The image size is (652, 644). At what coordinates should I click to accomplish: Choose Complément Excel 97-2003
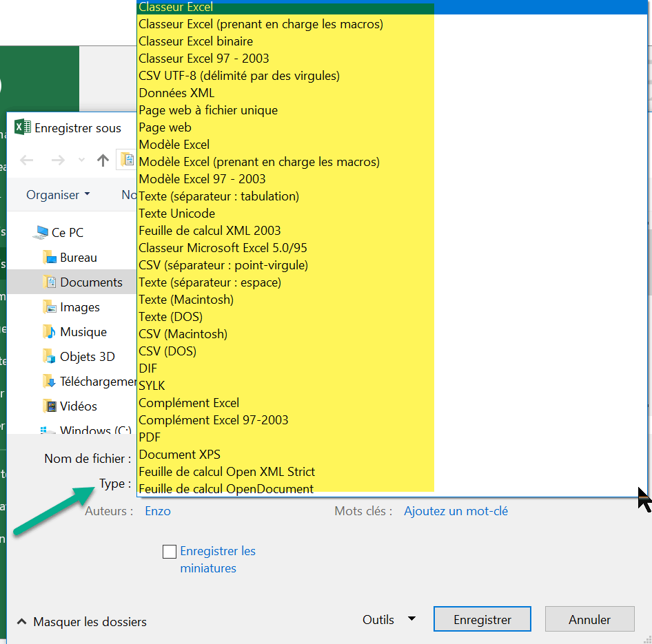coord(391,420)
